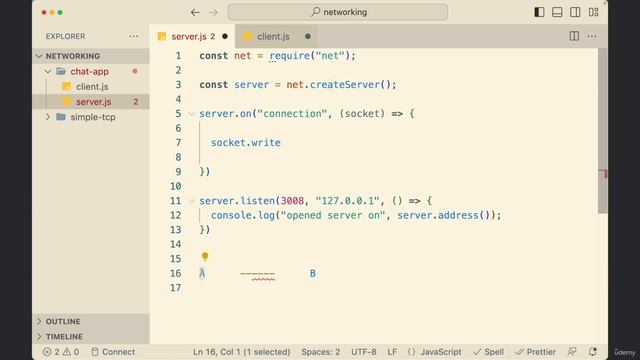Go back with the left arrow

pyautogui.click(x=195, y=12)
